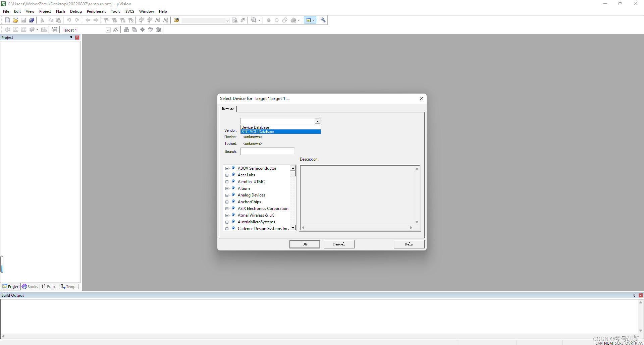
Task: Click the Cancel button in the dialog
Action: 339,244
